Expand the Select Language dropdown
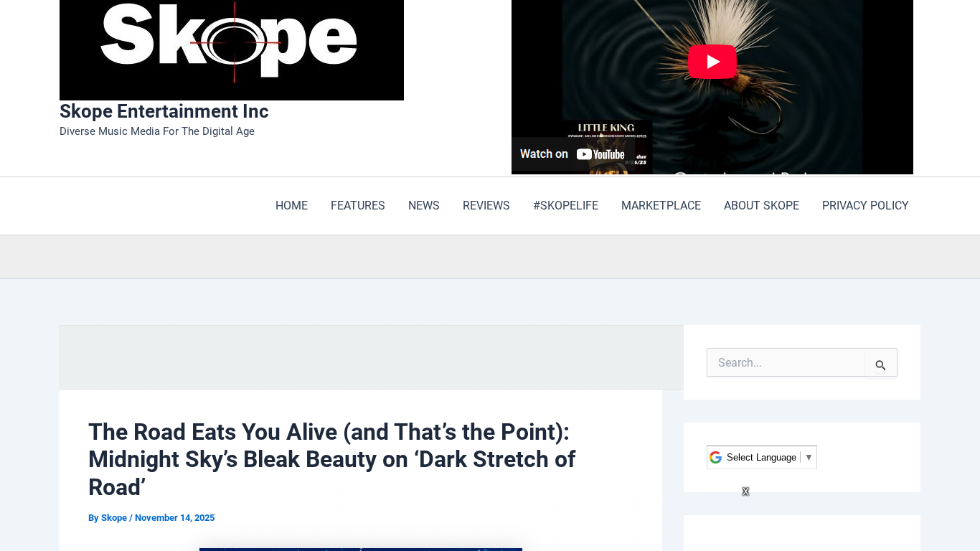 pyautogui.click(x=769, y=458)
